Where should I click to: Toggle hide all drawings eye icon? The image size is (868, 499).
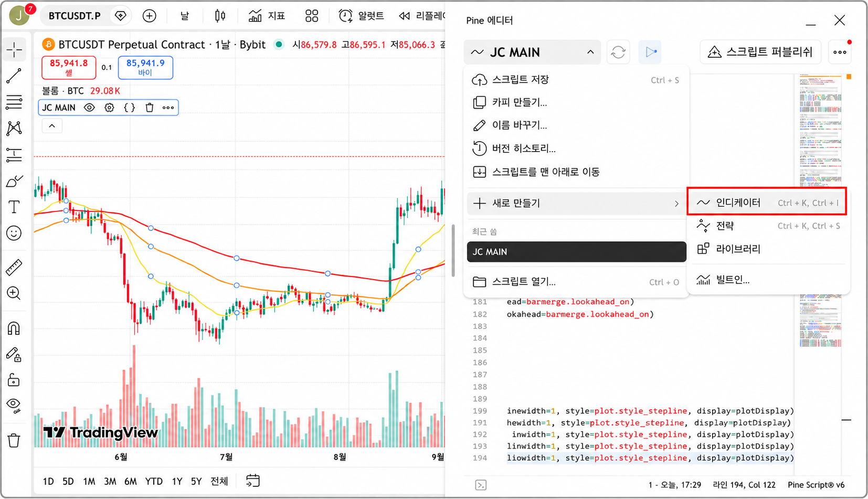pos(14,405)
